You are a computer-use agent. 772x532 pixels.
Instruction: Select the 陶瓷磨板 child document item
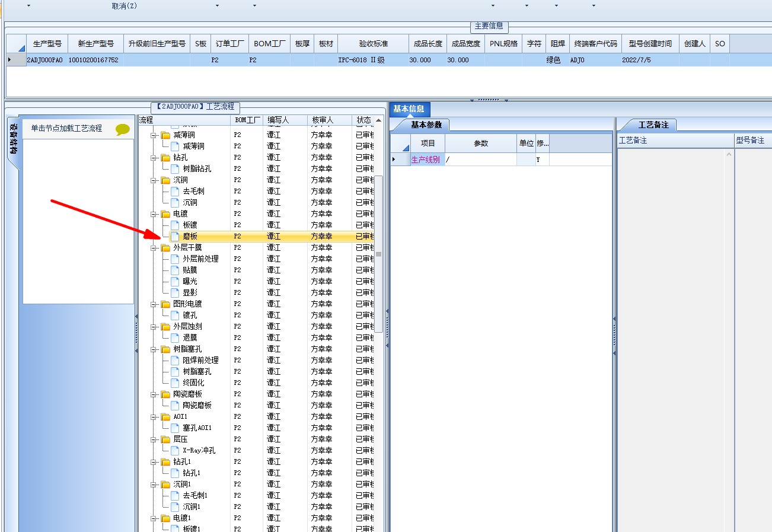pyautogui.click(x=197, y=406)
